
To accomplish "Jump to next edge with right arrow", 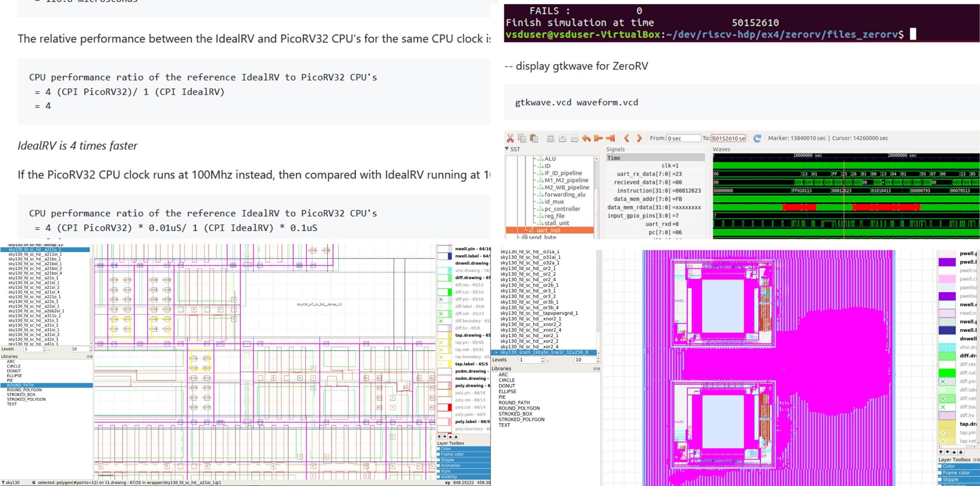I will (x=639, y=138).
